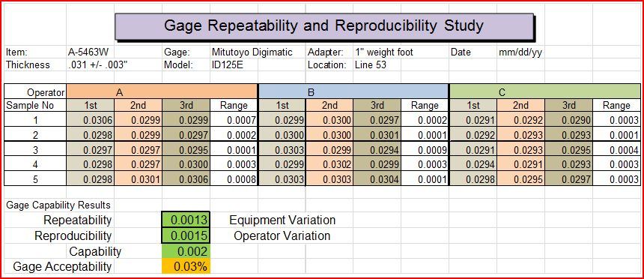The width and height of the screenshot is (644, 279).
Task: Select the 1" weight foot cell
Action: coord(384,52)
